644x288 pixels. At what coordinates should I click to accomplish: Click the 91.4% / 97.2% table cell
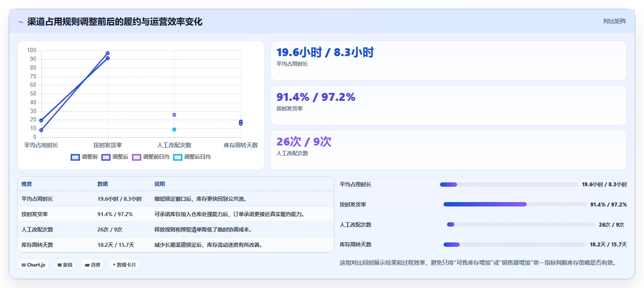click(x=115, y=214)
